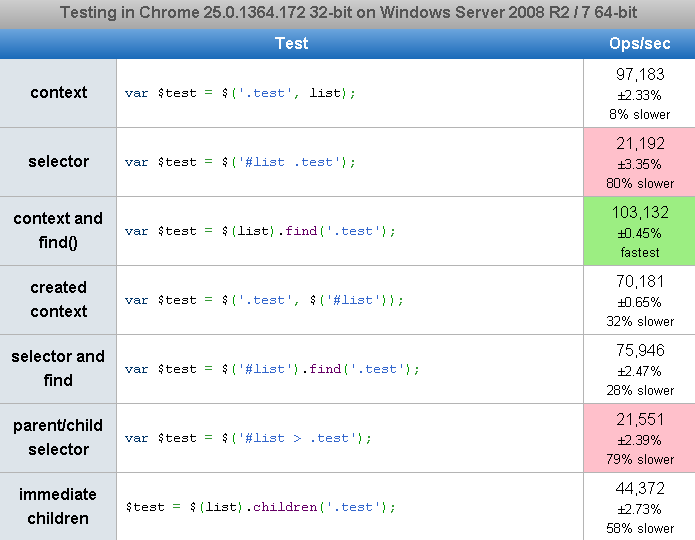695x540 pixels.
Task: Click the 70,181 ops/sec result cell
Action: pyautogui.click(x=639, y=300)
